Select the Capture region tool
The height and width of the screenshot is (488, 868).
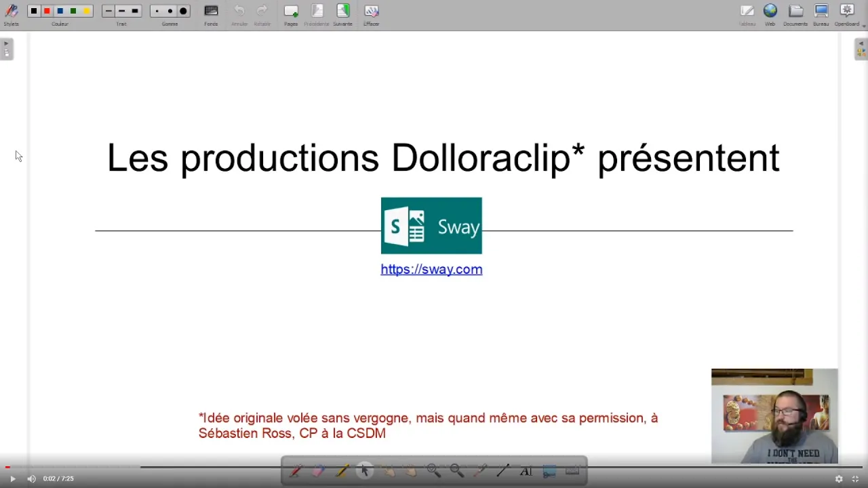[x=549, y=470]
